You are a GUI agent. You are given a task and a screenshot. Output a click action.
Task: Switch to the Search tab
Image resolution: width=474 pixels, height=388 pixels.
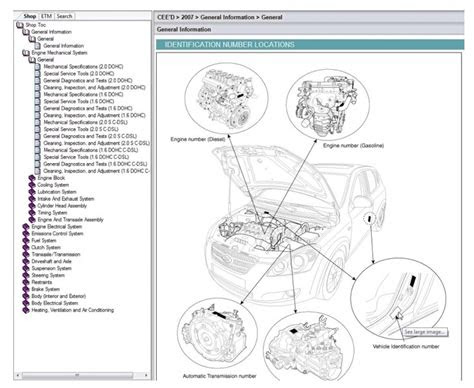click(64, 16)
